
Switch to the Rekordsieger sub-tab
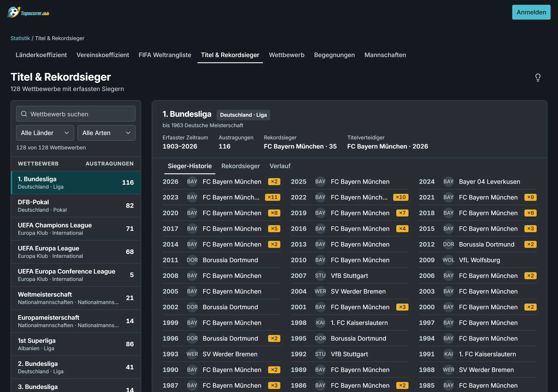pyautogui.click(x=240, y=166)
